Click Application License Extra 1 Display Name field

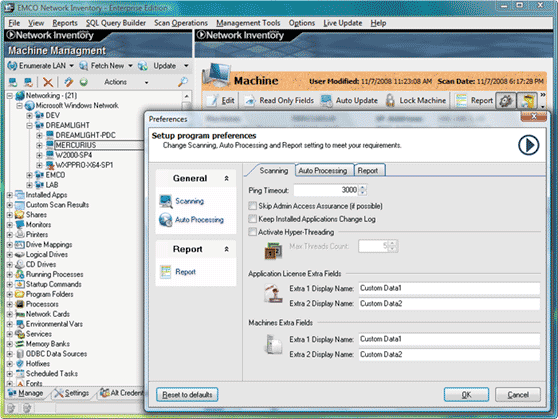click(449, 288)
